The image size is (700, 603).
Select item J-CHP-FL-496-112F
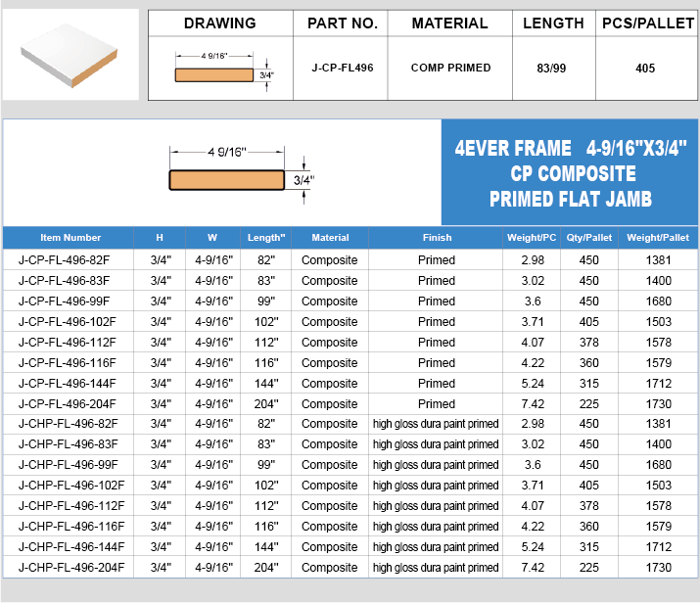(71, 506)
